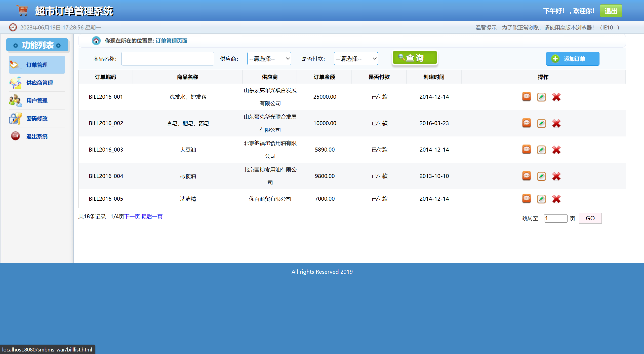Focus the 商品名称 product name field
The height and width of the screenshot is (354, 644).
(x=168, y=59)
